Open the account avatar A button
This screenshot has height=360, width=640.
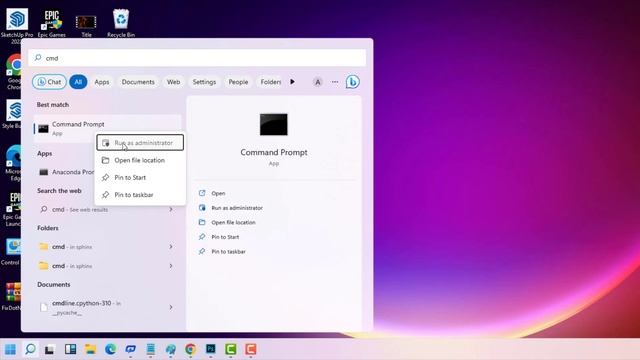[318, 82]
